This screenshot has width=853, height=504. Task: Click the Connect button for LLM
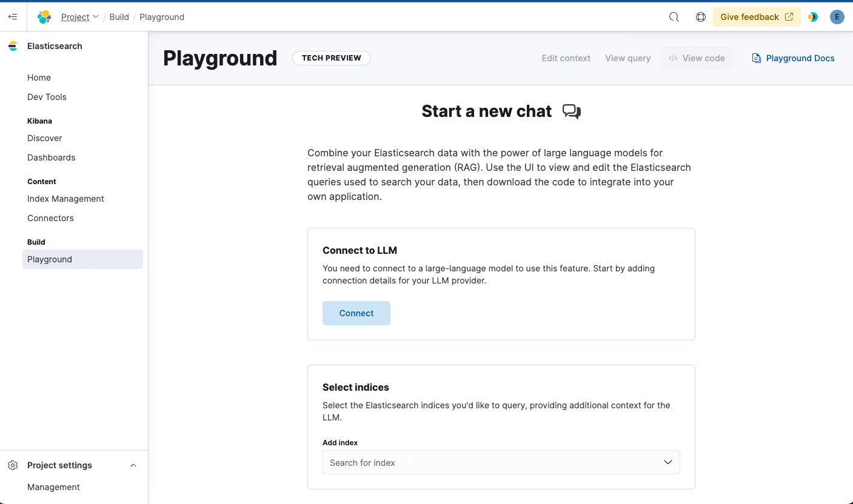click(x=356, y=313)
